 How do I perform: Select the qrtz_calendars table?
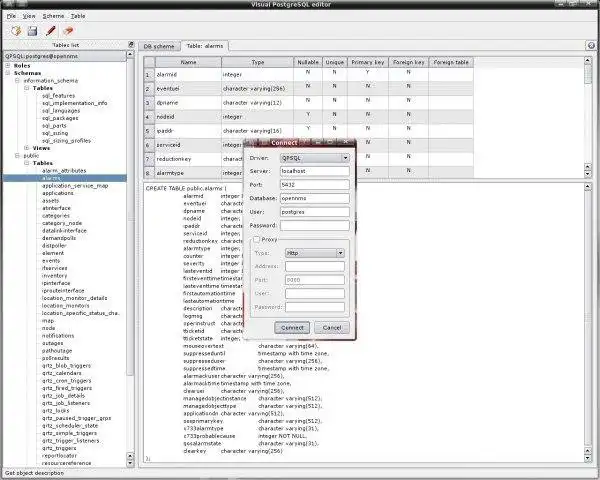click(62, 373)
